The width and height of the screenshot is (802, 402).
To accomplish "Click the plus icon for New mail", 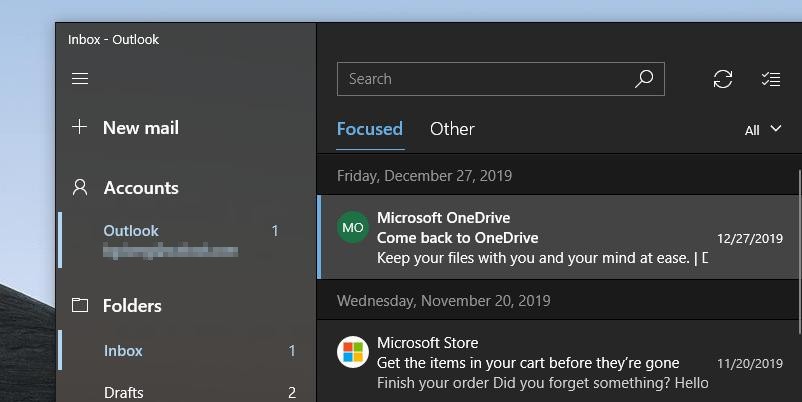I will (x=79, y=126).
